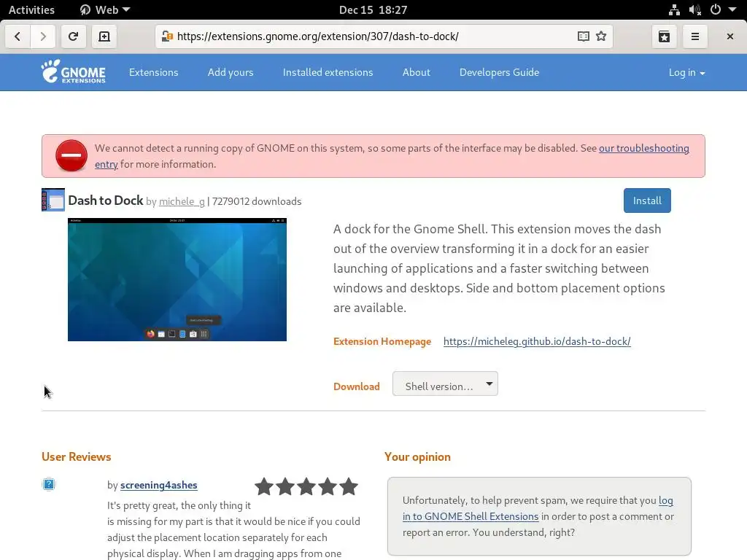Click the Download label
Image resolution: width=747 pixels, height=560 pixels.
(356, 386)
